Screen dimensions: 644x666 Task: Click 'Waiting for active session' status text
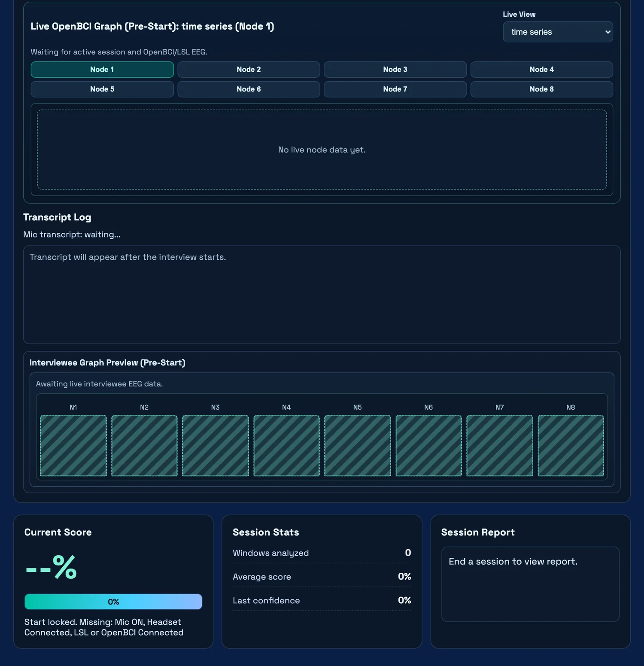(x=119, y=52)
